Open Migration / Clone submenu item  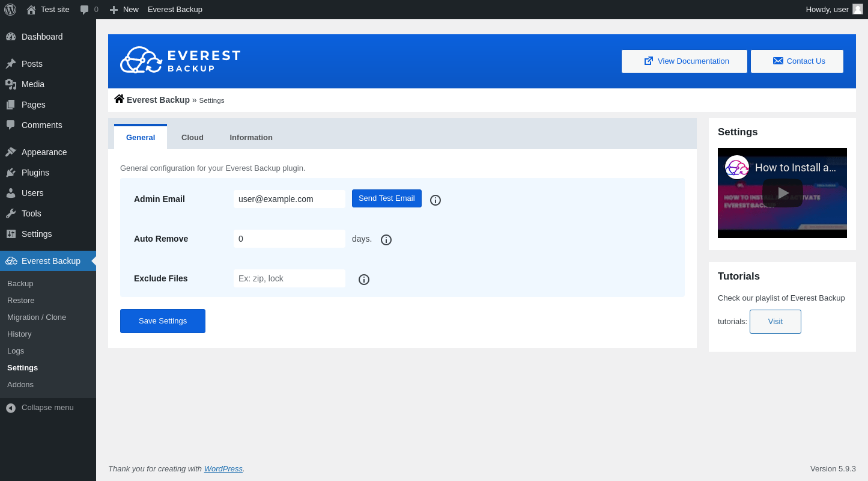[37, 317]
